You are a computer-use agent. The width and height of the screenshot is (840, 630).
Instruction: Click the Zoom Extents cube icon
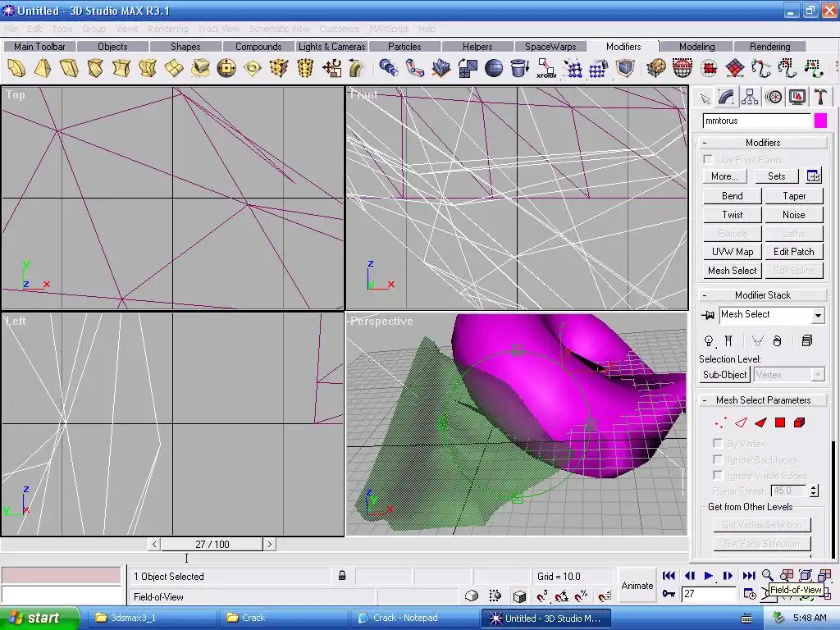point(806,575)
